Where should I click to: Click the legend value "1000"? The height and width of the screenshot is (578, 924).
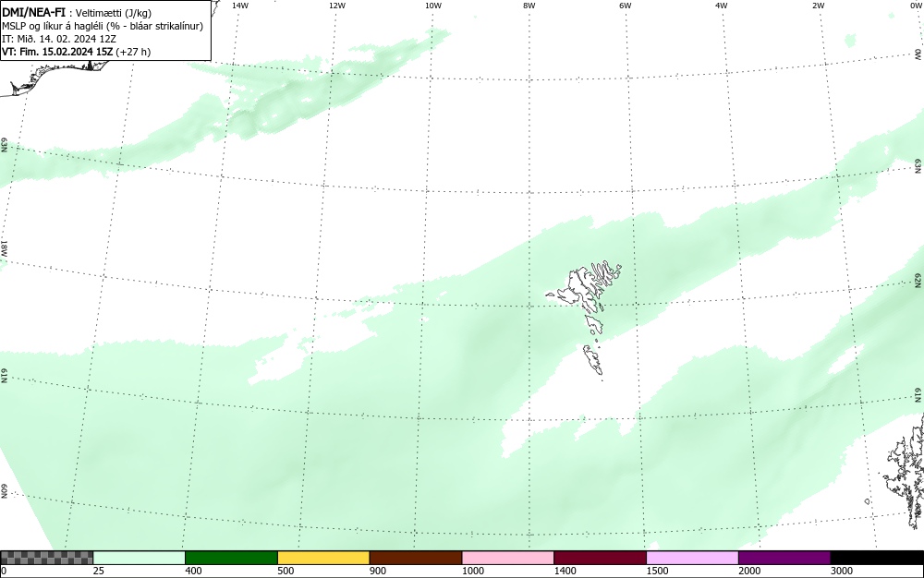472,571
